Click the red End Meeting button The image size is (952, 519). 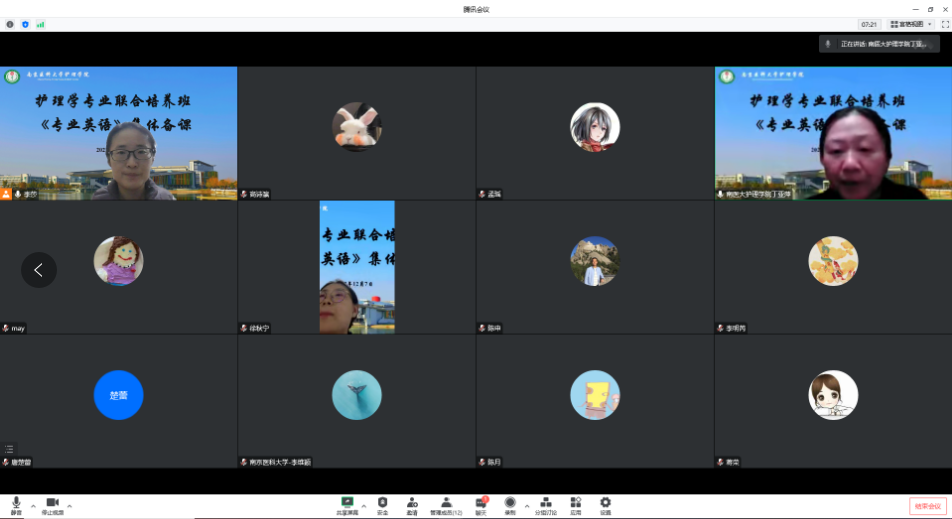[x=927, y=506]
